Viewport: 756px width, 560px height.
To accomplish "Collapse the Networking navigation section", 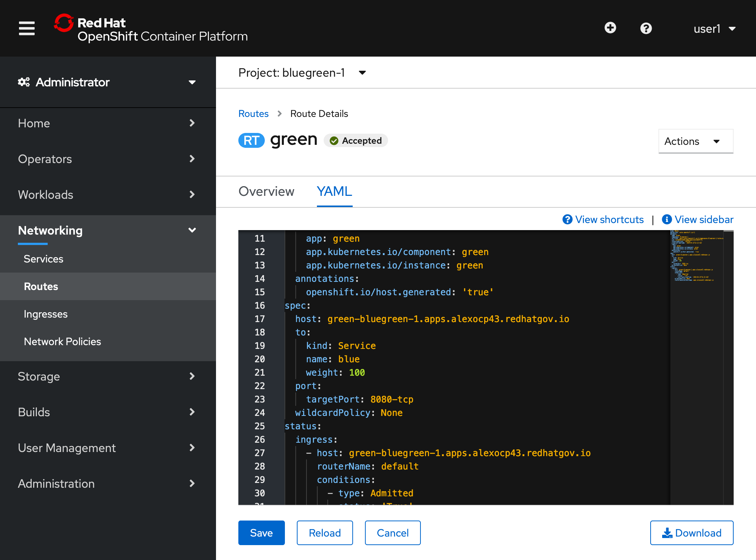I will [108, 230].
